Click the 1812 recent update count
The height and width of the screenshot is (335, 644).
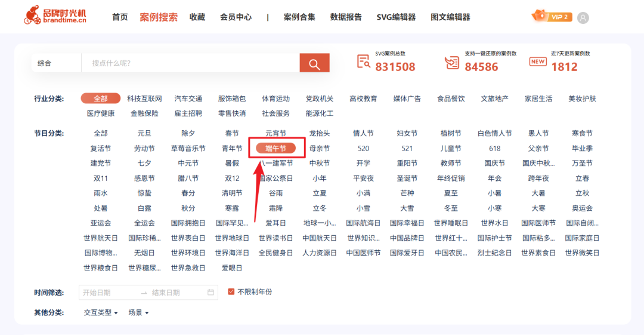[x=564, y=67]
